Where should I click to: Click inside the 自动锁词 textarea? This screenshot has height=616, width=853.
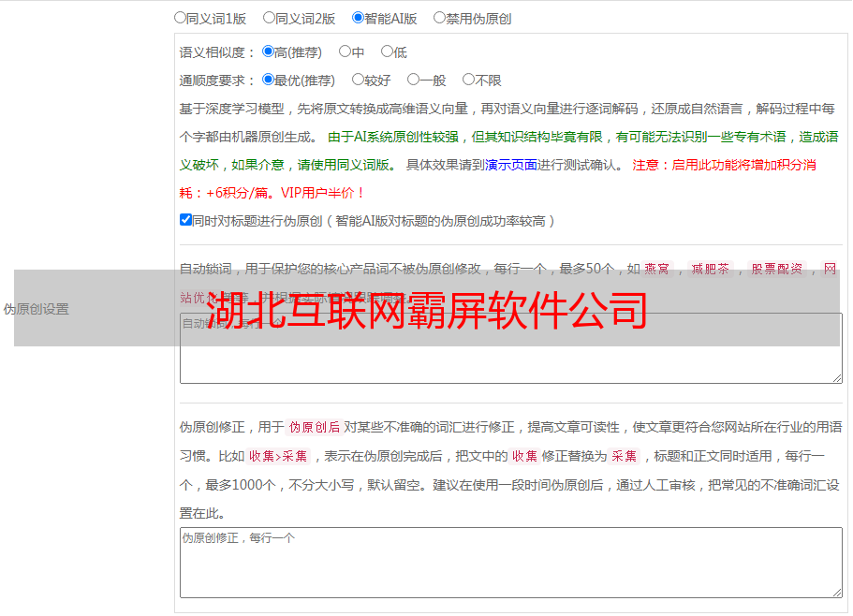[x=511, y=348]
